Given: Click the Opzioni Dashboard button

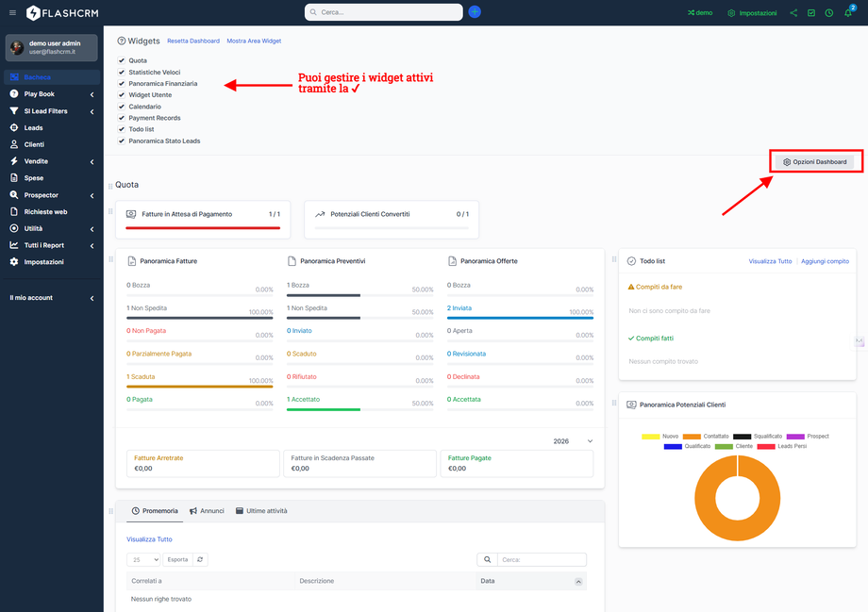Looking at the screenshot, I should click(x=815, y=162).
